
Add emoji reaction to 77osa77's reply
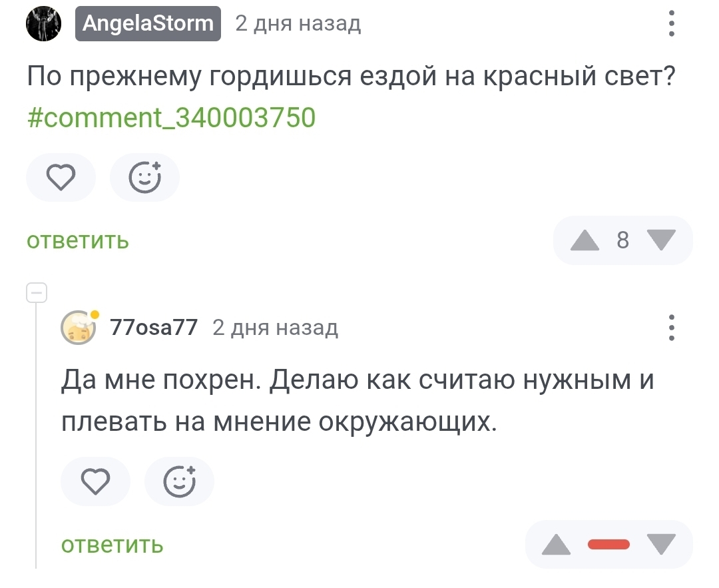[x=179, y=481]
